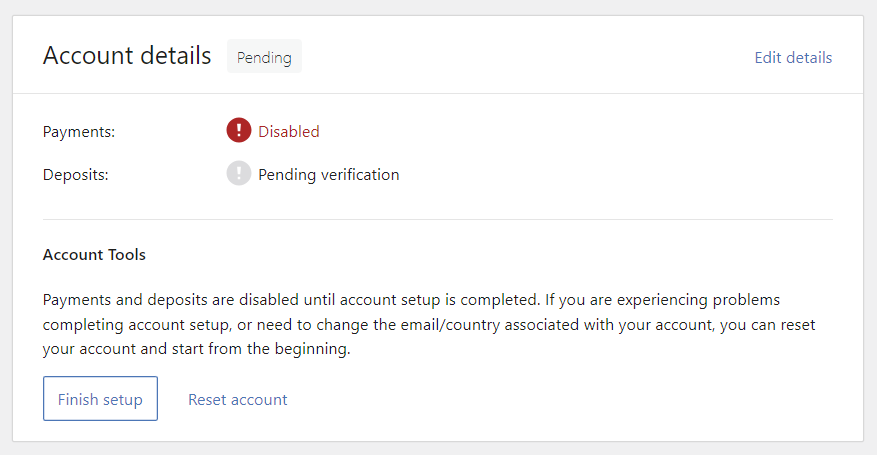Select the Reset account link
Image resolution: width=877 pixels, height=455 pixels.
tap(237, 399)
